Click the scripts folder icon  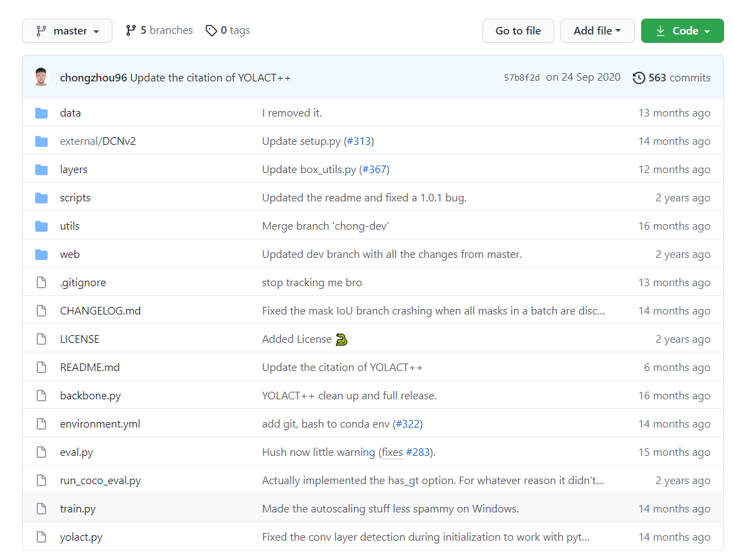click(x=41, y=198)
